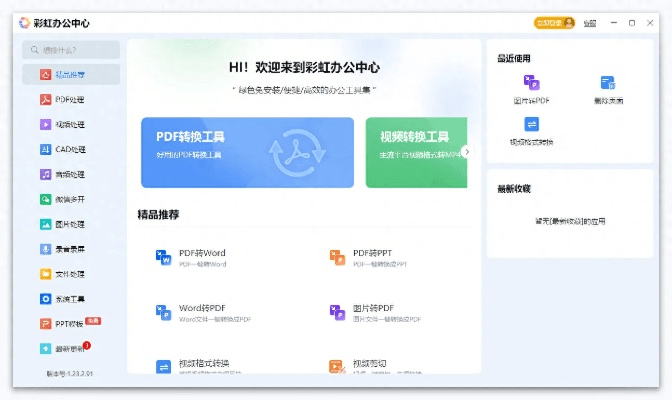Show next banner with carousel arrow

[467, 152]
